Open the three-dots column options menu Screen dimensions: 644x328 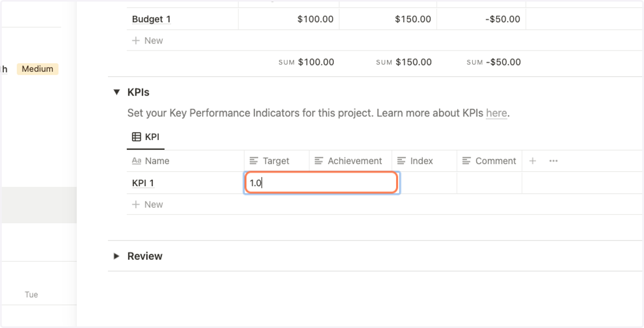pos(553,161)
